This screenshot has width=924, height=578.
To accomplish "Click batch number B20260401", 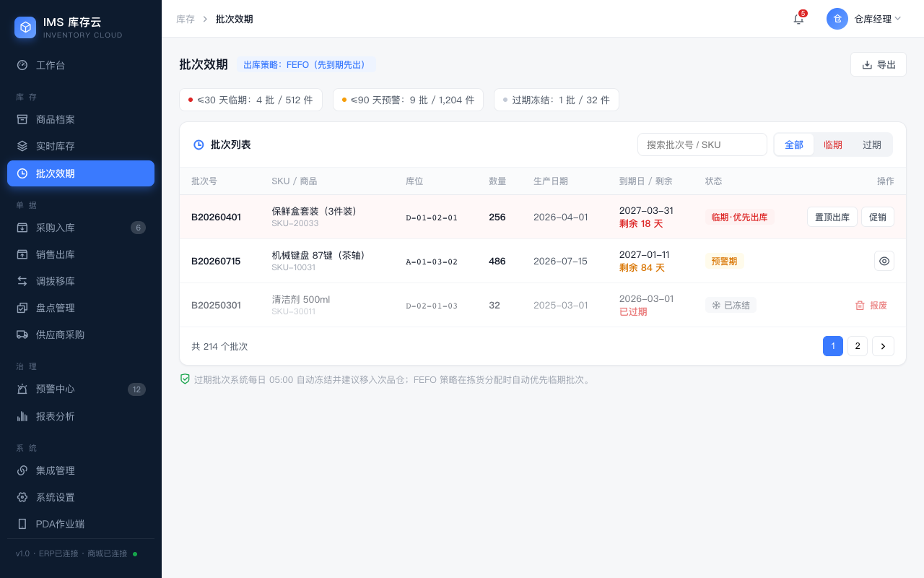I will pos(216,217).
